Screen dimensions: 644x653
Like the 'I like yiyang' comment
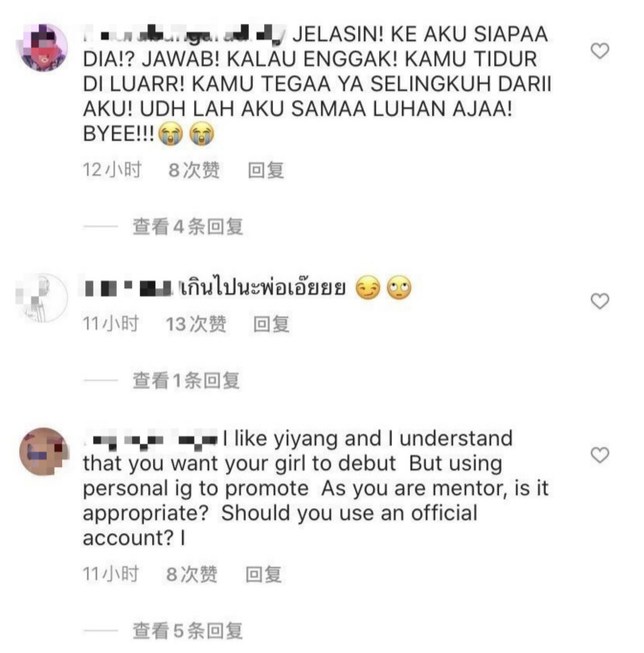coord(600,455)
